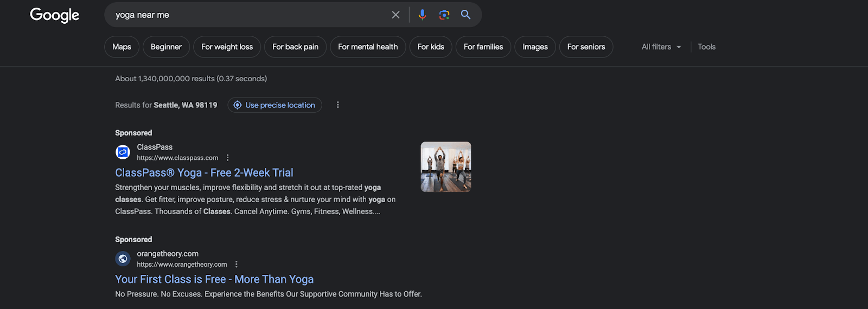
Task: Clear the search box text
Action: [x=395, y=15]
